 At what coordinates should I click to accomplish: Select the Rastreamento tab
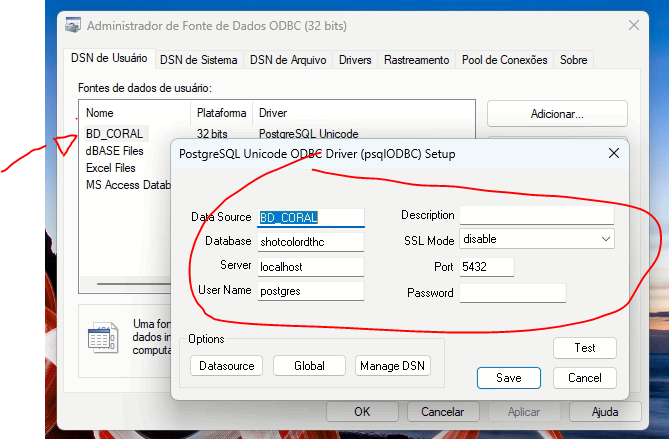416,60
